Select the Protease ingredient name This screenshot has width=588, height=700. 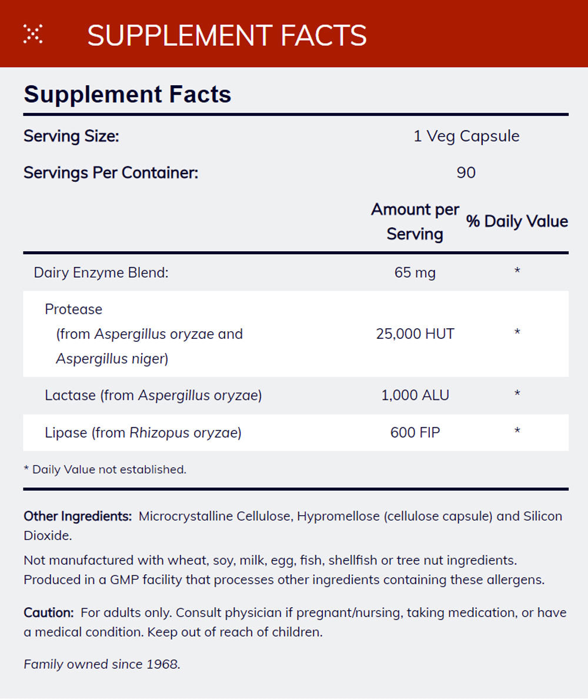coord(73,309)
